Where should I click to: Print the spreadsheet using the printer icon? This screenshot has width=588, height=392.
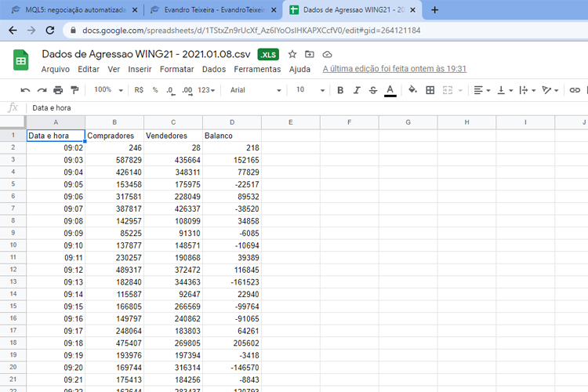(58, 90)
